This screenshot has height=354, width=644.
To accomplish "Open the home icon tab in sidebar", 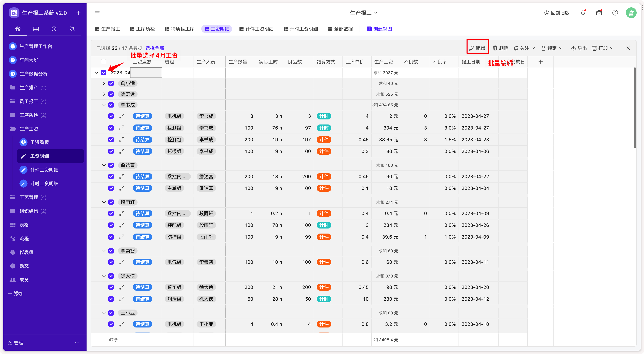I will coord(18,29).
